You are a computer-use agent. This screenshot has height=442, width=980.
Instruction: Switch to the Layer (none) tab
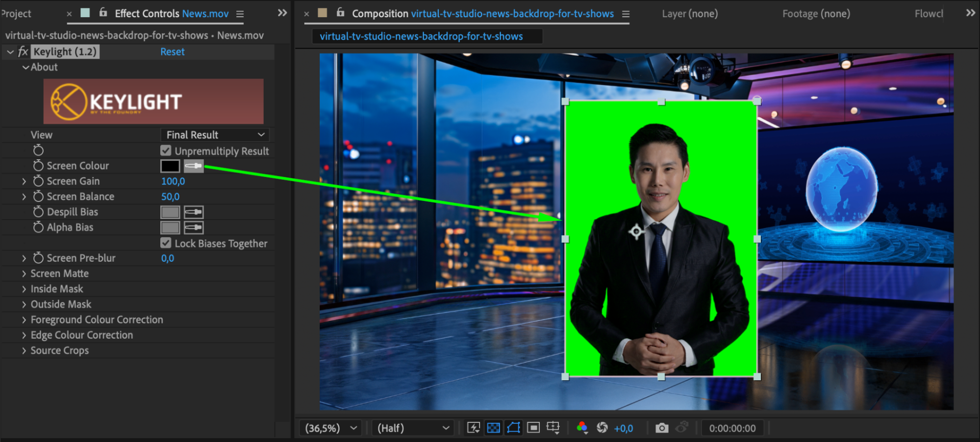coord(689,14)
